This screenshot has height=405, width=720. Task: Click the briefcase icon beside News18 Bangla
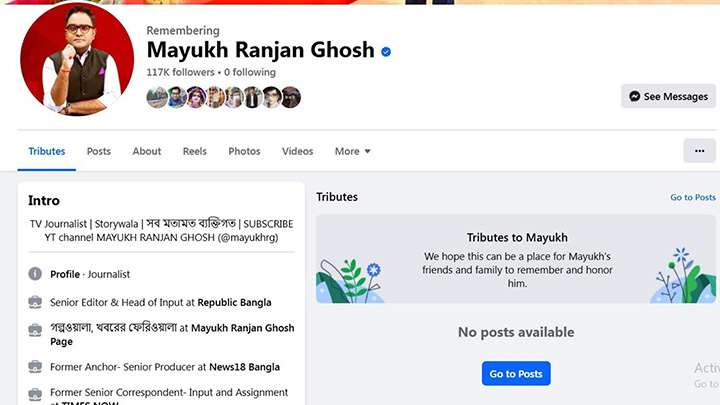[x=35, y=367]
